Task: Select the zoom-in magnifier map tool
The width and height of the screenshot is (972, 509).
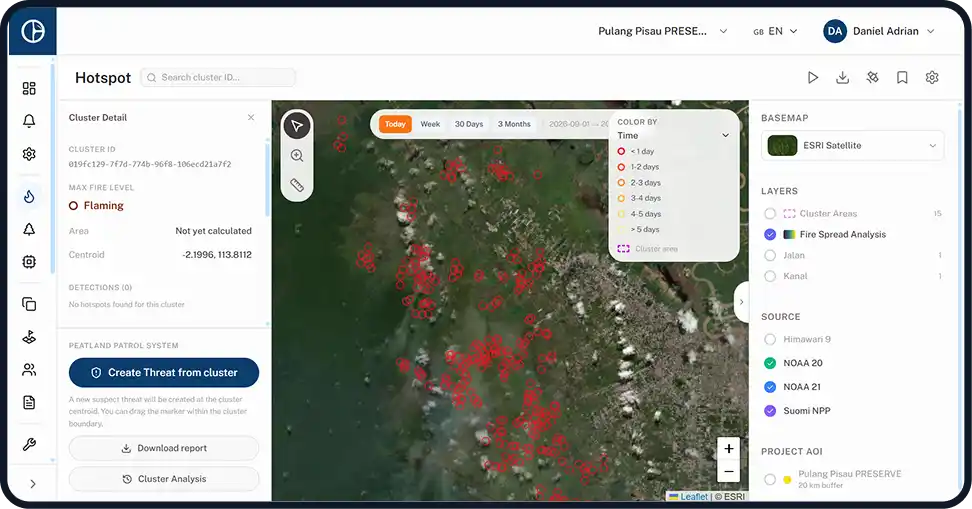Action: point(297,156)
